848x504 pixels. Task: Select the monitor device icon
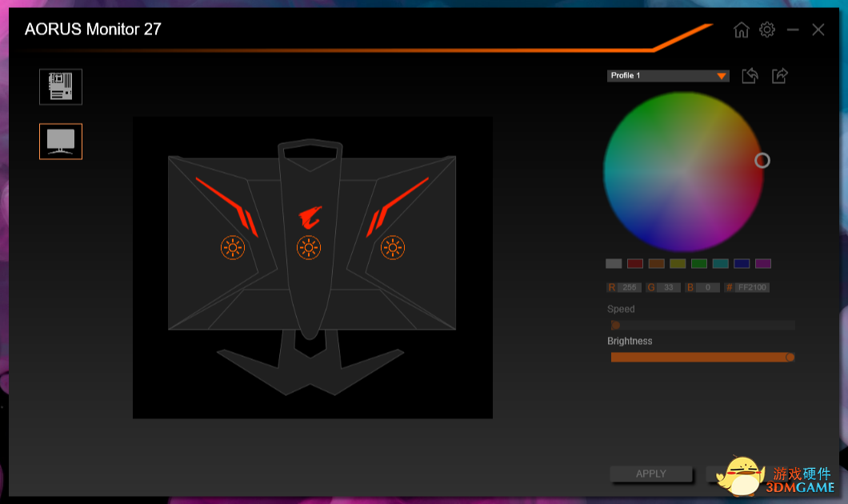(x=61, y=142)
